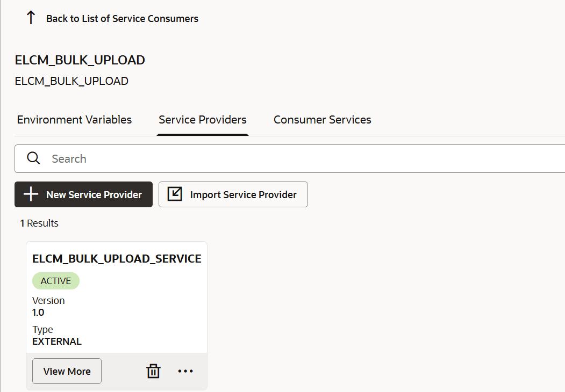Open the Consumer Services tab
The height and width of the screenshot is (392, 565).
pyautogui.click(x=322, y=119)
